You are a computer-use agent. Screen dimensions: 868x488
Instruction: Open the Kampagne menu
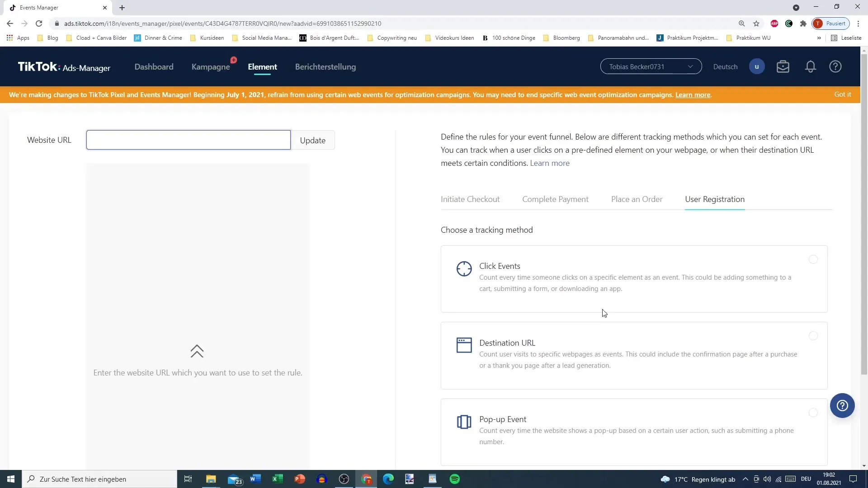coord(211,67)
